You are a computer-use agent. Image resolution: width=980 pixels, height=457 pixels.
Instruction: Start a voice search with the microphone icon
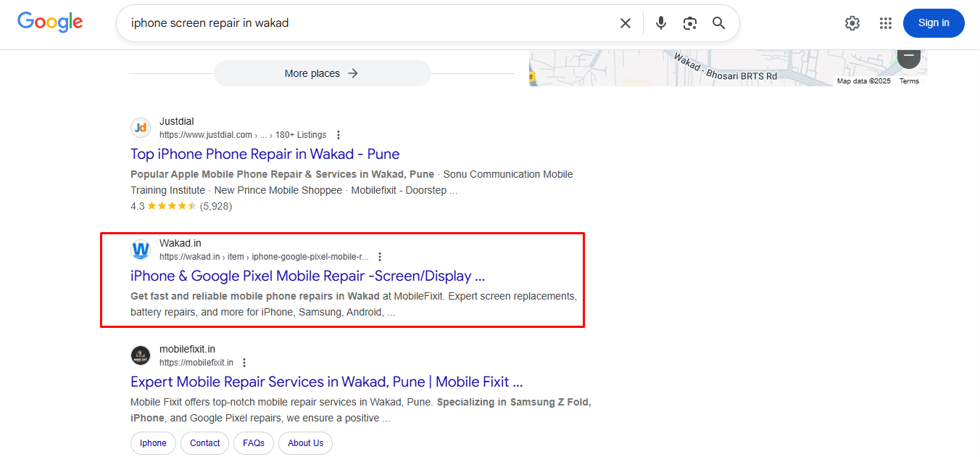[x=660, y=23]
